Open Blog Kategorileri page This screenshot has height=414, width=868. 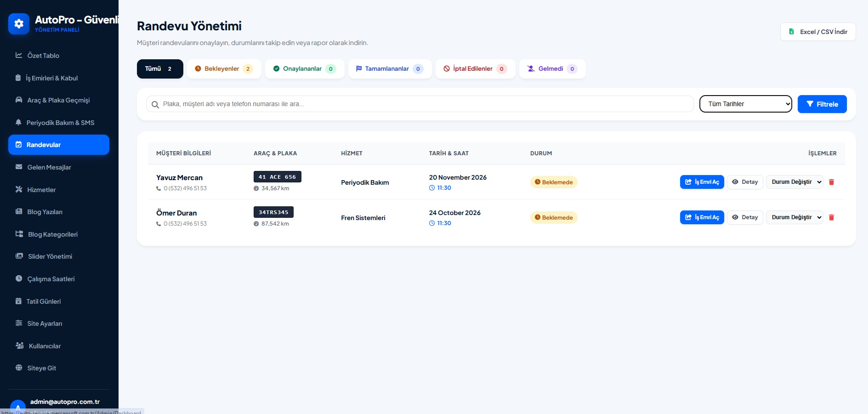point(59,234)
